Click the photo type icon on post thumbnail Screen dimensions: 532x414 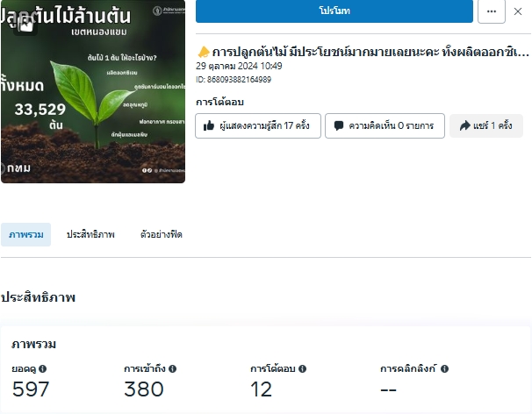tap(25, 25)
